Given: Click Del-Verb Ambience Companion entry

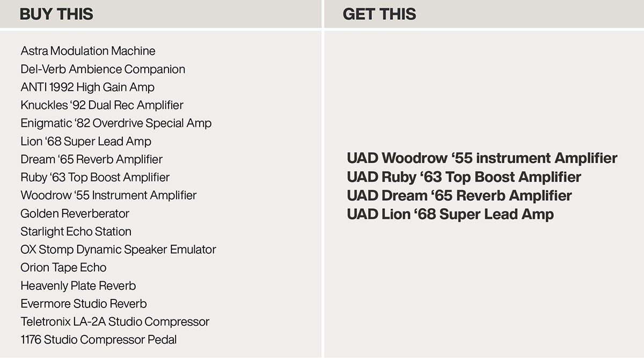Looking at the screenshot, I should point(103,69).
